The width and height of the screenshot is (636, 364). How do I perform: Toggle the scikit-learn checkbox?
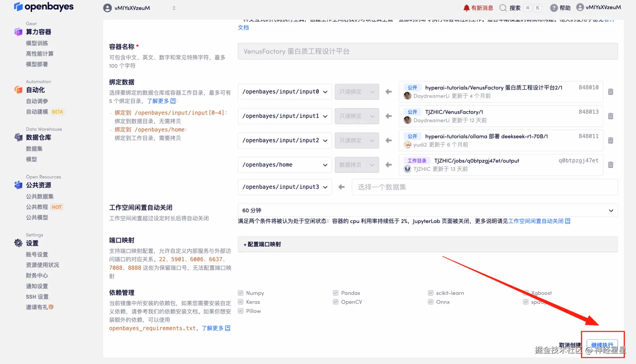coord(430,293)
